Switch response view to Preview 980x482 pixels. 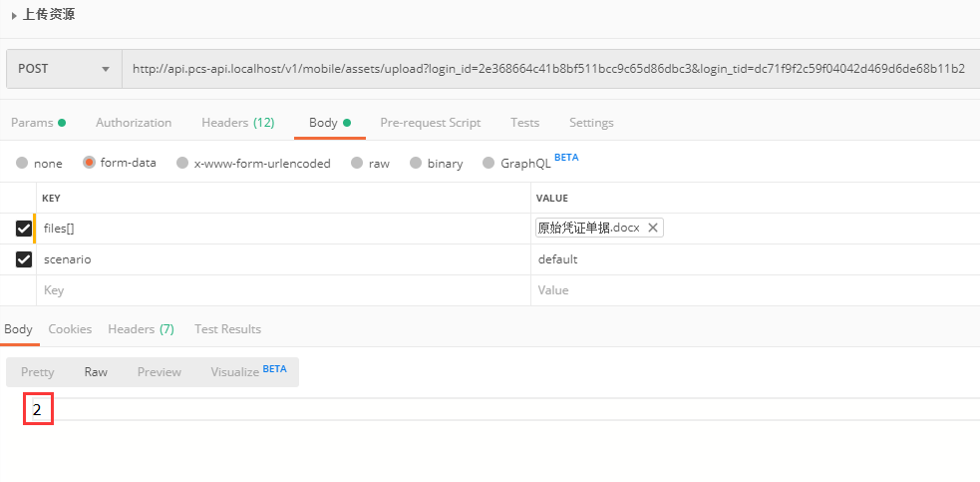coord(160,372)
